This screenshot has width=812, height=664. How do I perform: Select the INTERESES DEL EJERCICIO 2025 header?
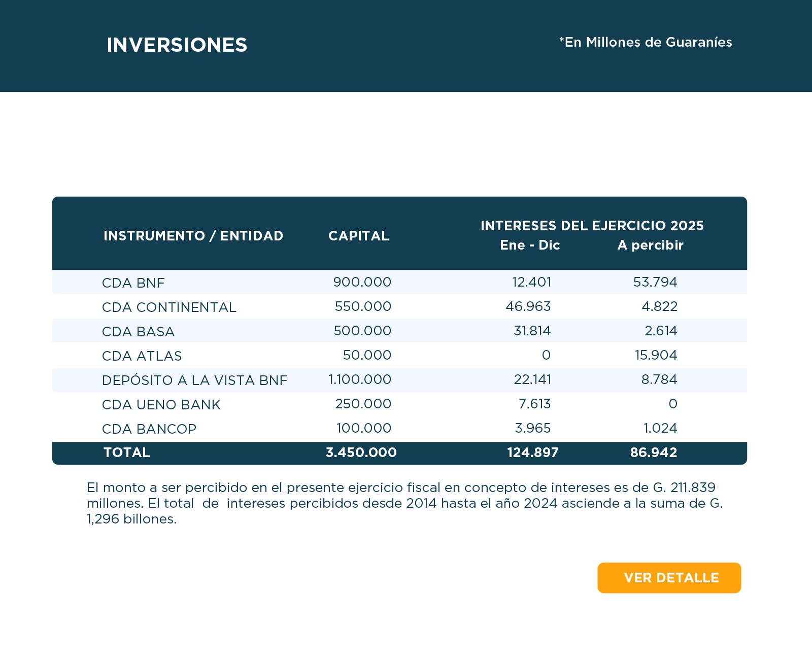point(592,226)
